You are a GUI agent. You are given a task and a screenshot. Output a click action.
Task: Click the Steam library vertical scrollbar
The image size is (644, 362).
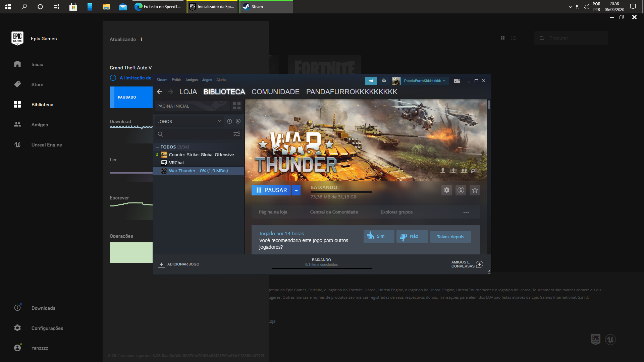[x=489, y=105]
